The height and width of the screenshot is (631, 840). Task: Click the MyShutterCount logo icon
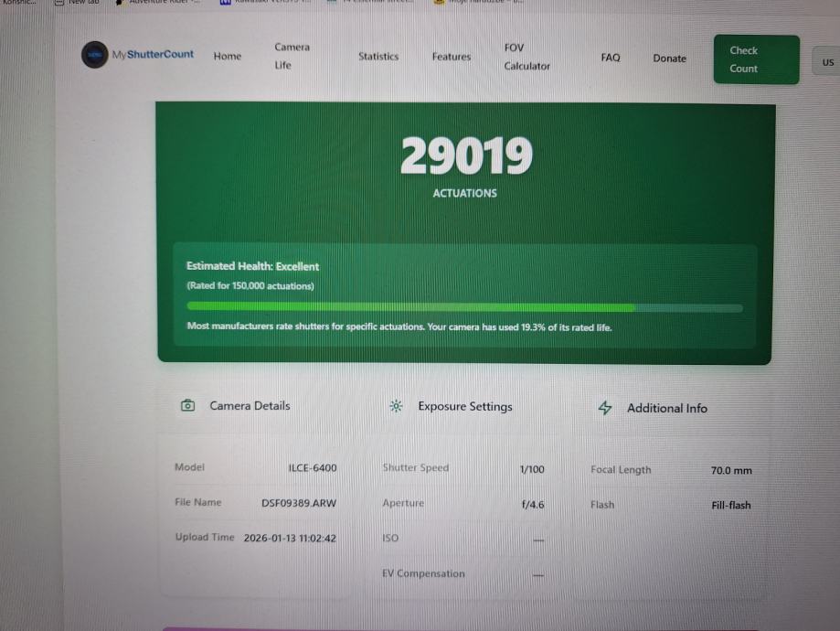click(95, 55)
